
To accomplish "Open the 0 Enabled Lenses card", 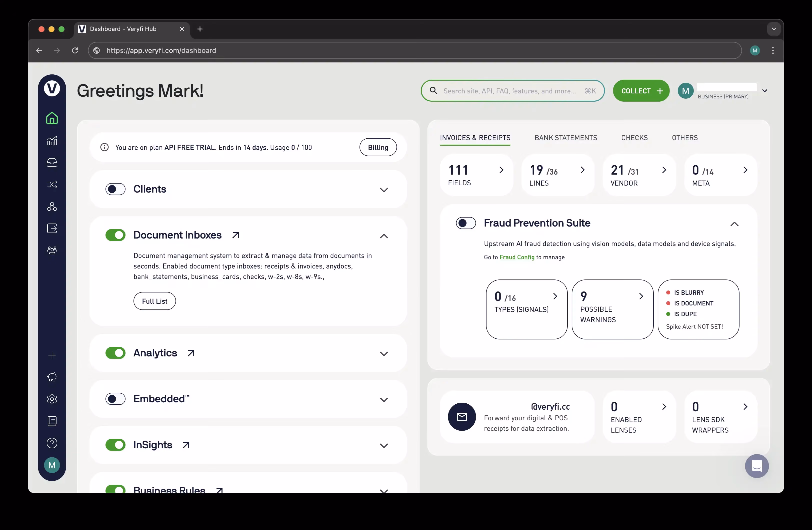I will coord(639,417).
